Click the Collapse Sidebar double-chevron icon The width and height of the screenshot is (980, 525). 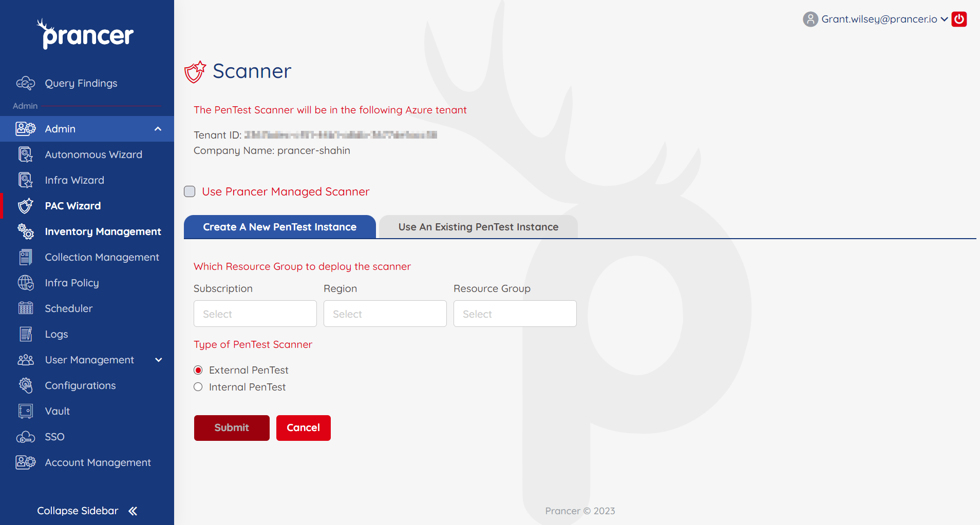tap(133, 511)
